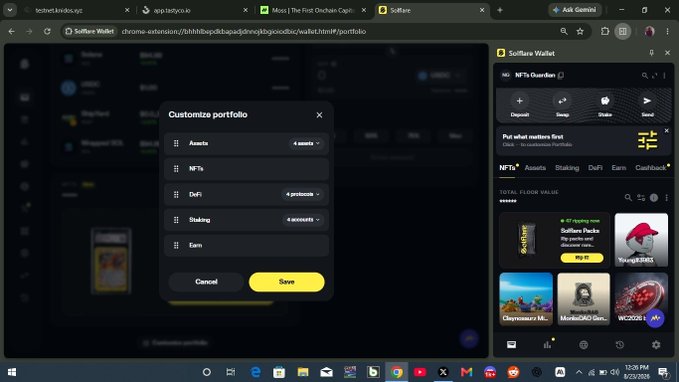Click the drag handle for NFTs row
The width and height of the screenshot is (679, 382).
176,169
